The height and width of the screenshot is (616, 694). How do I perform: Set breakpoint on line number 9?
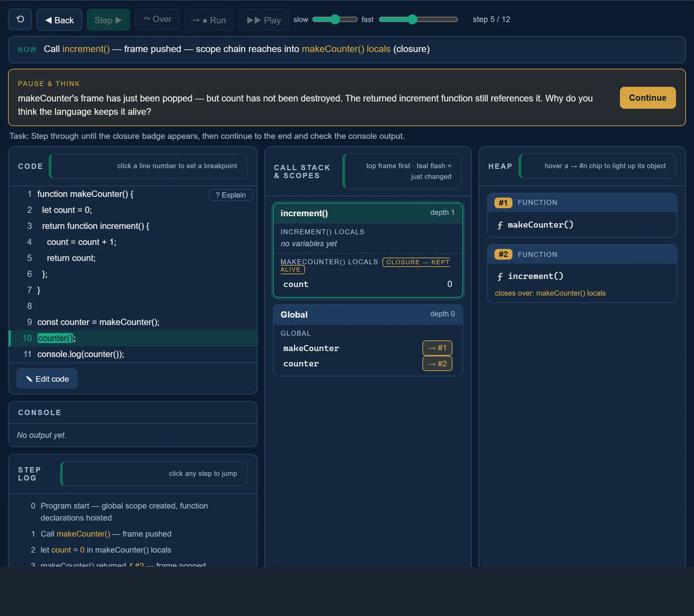(x=29, y=322)
